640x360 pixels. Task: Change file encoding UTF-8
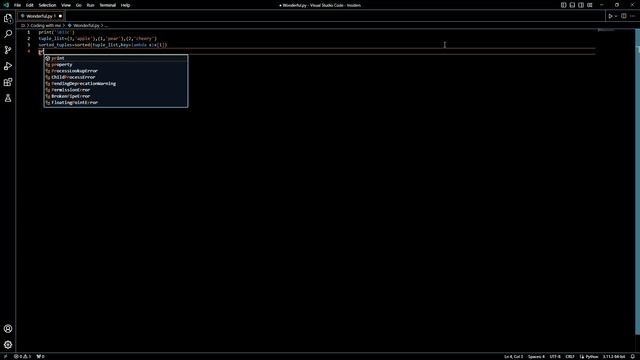555,356
